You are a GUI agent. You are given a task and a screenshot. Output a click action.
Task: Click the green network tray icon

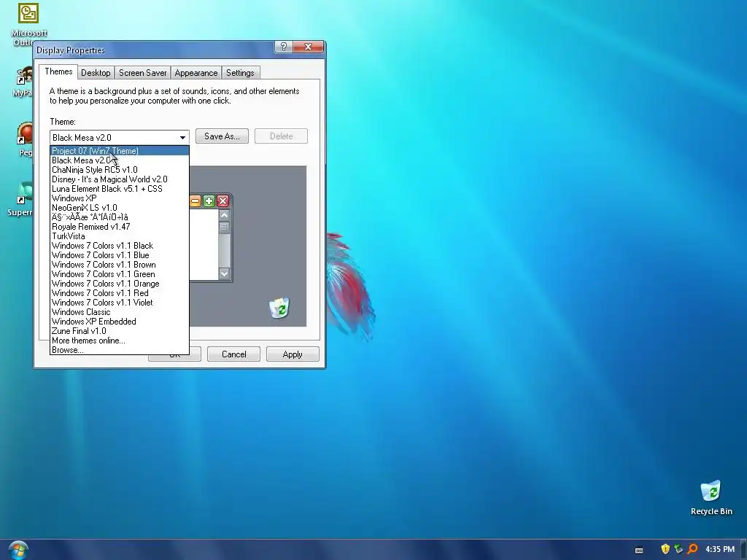679,549
